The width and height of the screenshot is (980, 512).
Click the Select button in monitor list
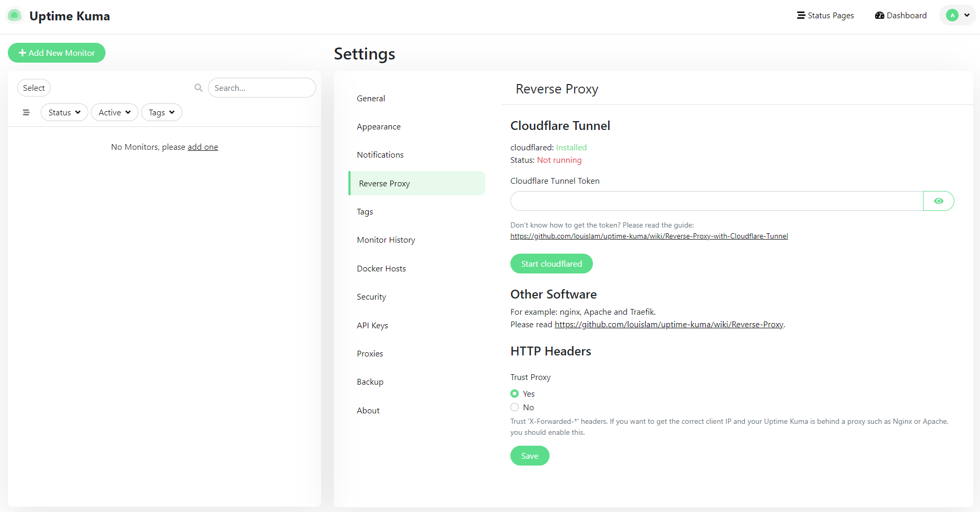[34, 88]
